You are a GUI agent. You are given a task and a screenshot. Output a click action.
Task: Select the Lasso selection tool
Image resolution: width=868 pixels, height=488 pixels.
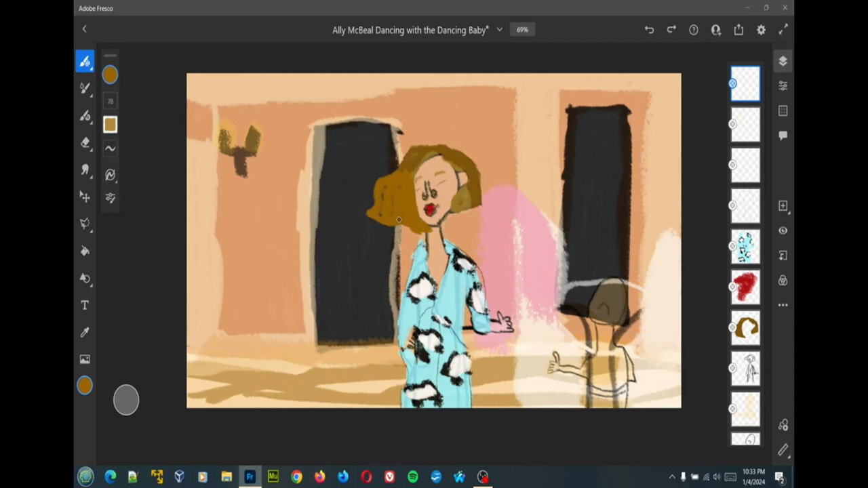pos(85,224)
